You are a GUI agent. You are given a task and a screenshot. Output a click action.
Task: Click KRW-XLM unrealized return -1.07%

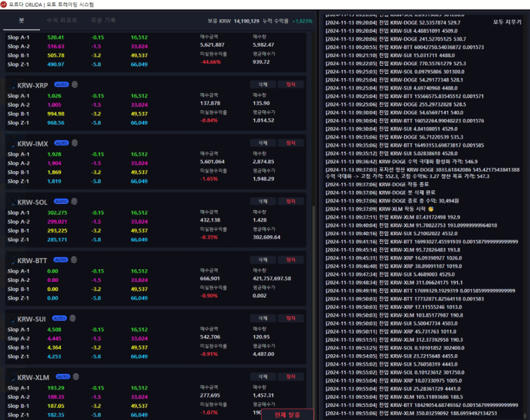click(x=209, y=412)
